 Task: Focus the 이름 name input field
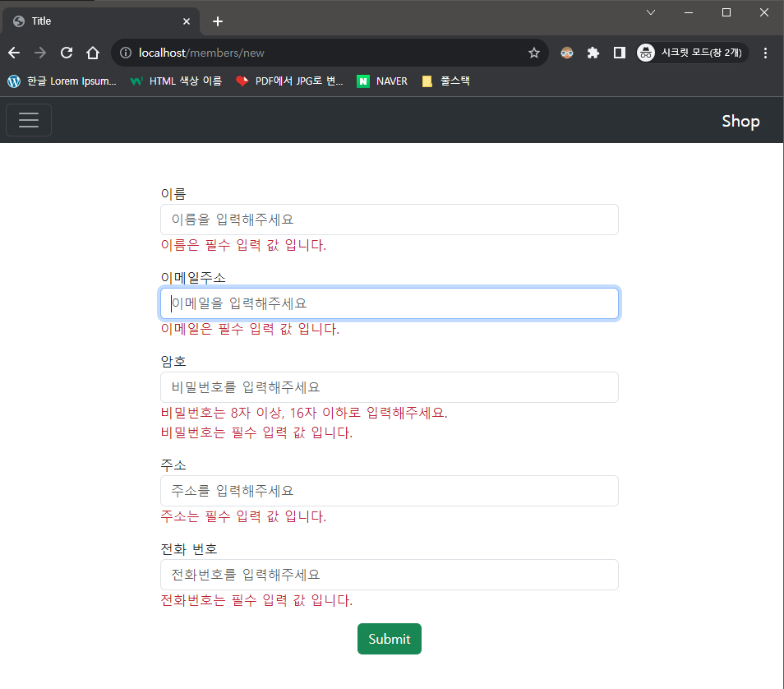pos(389,220)
